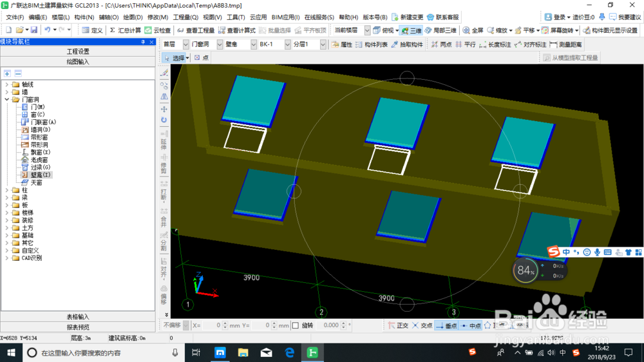Image resolution: width=644 pixels, height=362 pixels.
Task: Open the 当前楼层 dropdown
Action: pyautogui.click(x=367, y=30)
